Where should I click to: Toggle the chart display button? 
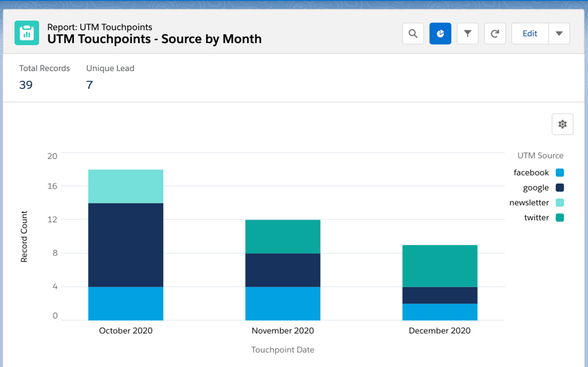[x=440, y=33]
